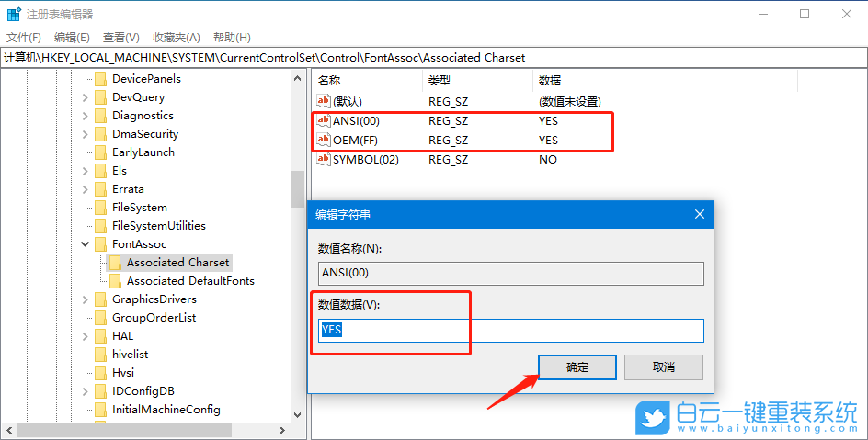This screenshot has height=440, width=868.
Task: Click the (默认) string value icon
Action: 324,101
